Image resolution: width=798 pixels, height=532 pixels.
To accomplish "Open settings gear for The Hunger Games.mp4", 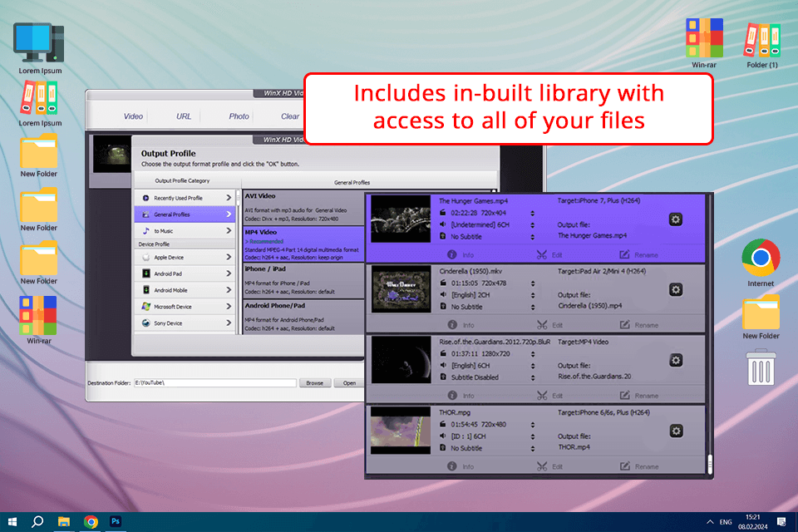I will (x=675, y=219).
